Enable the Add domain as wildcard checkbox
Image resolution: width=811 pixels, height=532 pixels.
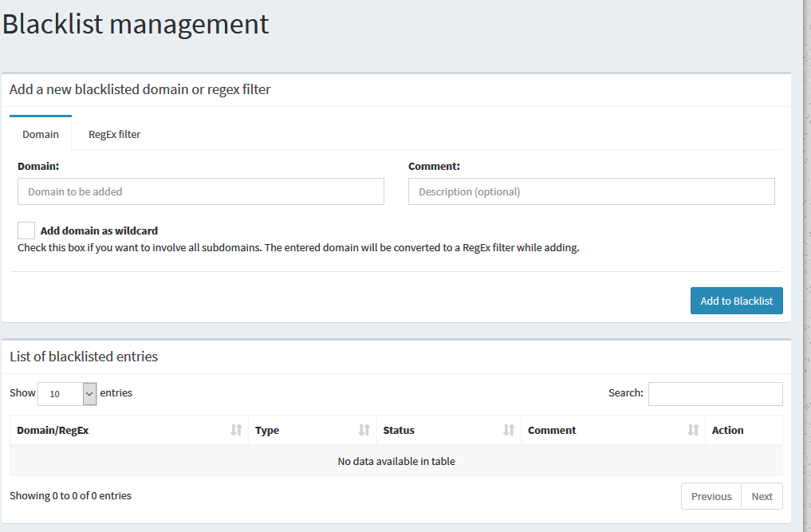click(x=26, y=231)
